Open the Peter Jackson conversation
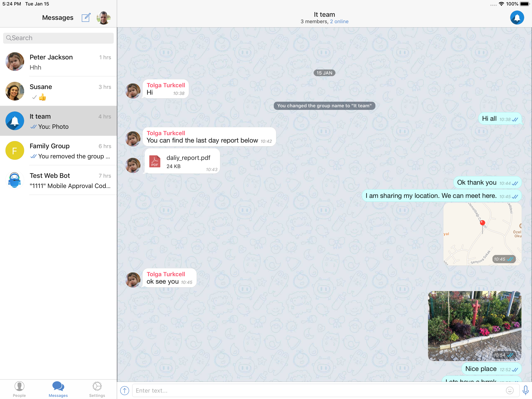The image size is (532, 399). pos(58,62)
